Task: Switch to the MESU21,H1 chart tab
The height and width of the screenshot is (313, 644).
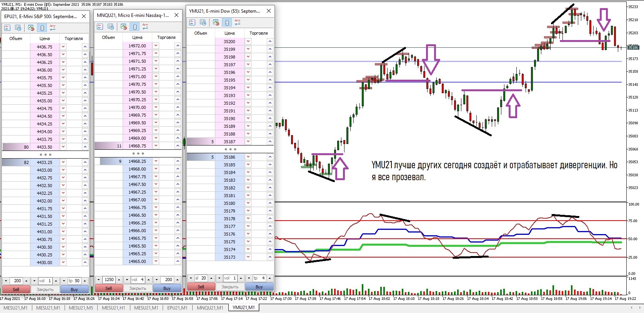Action: pos(113,308)
